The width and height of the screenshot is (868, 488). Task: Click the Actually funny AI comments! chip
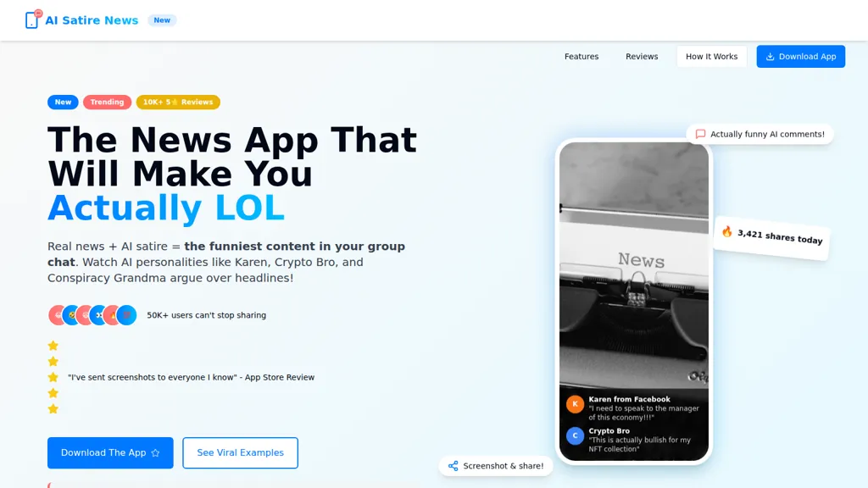click(x=759, y=134)
